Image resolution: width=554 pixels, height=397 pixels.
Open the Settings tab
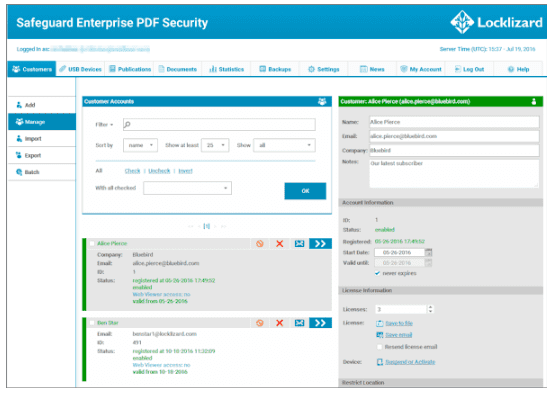coord(324,69)
